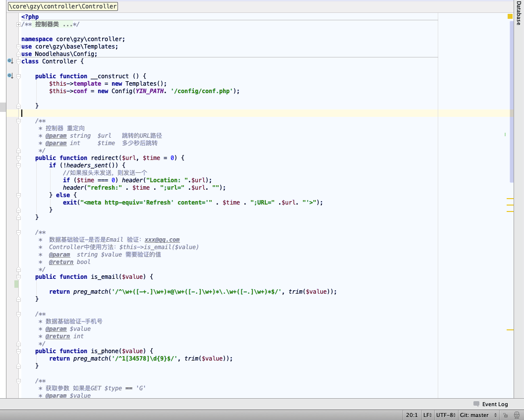Viewport: 524px width, 420px height.
Task: Click the '@return int' doc tag
Action: pyautogui.click(x=64, y=336)
